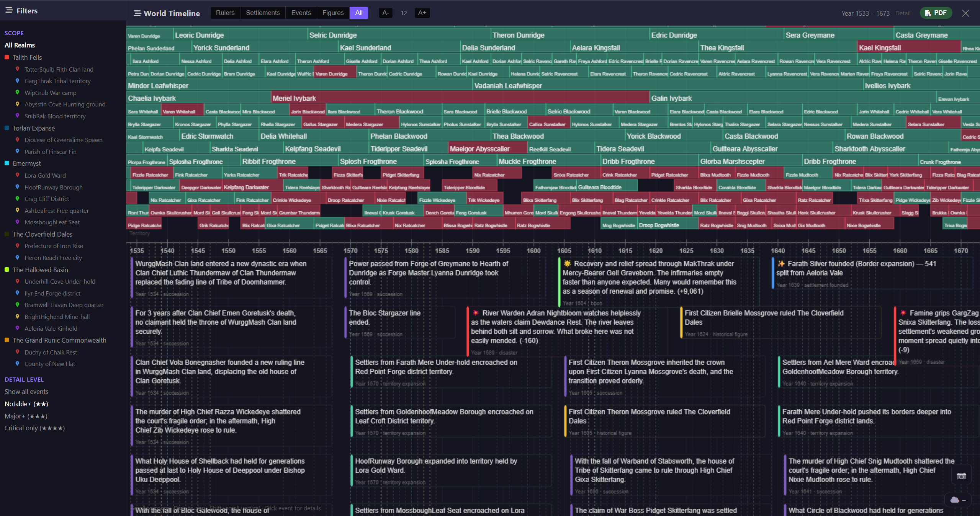980x516 pixels.
Task: Click the camera screenshot icon
Action: click(x=961, y=476)
